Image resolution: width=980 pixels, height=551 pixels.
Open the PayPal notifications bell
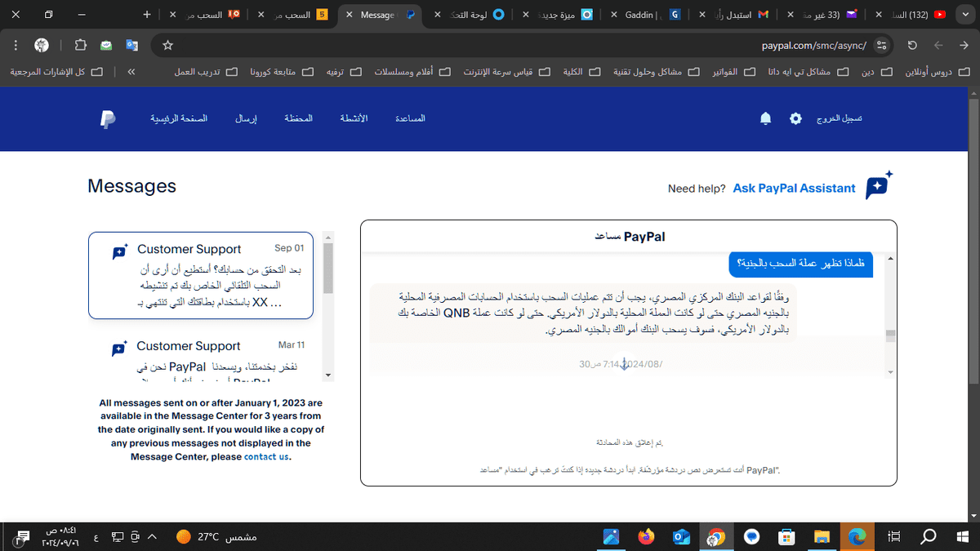point(765,118)
